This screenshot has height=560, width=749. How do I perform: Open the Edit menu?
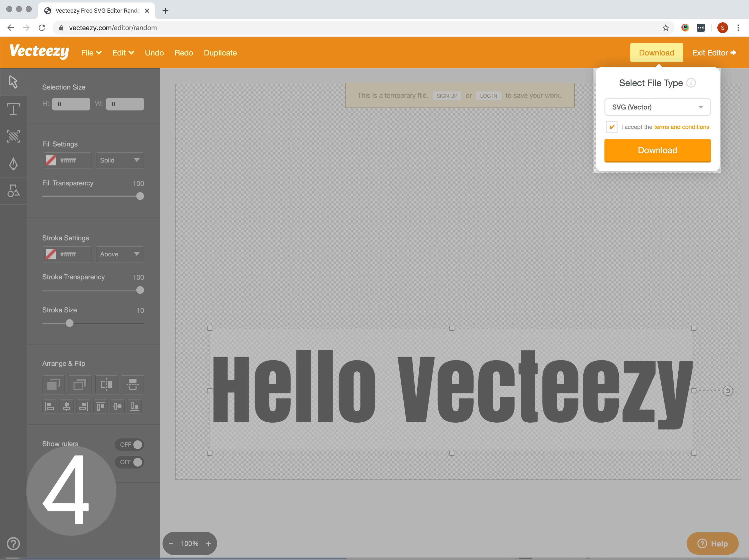click(x=123, y=53)
